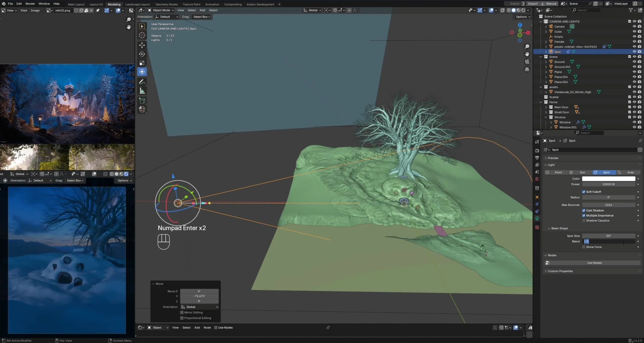The height and width of the screenshot is (343, 644).
Task: Expand the Female collection in the outliner
Action: tap(546, 41)
